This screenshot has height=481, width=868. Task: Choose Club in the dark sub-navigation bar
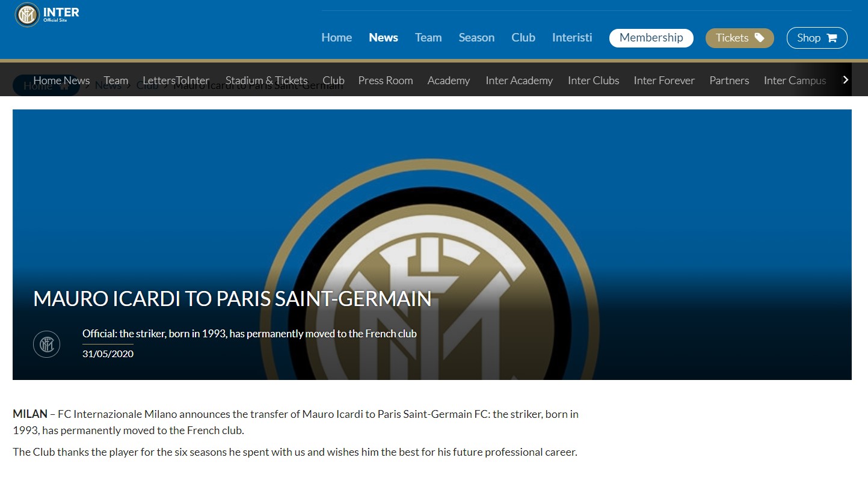333,81
